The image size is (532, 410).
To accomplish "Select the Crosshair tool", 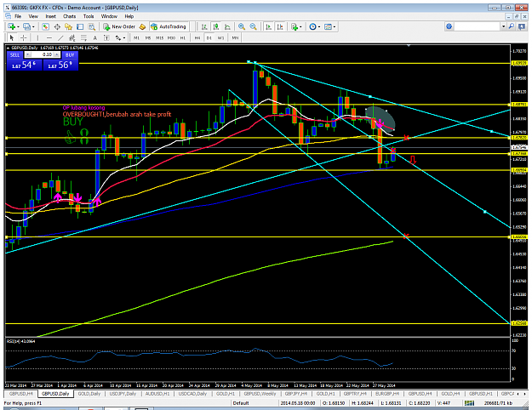I will 23,37.
